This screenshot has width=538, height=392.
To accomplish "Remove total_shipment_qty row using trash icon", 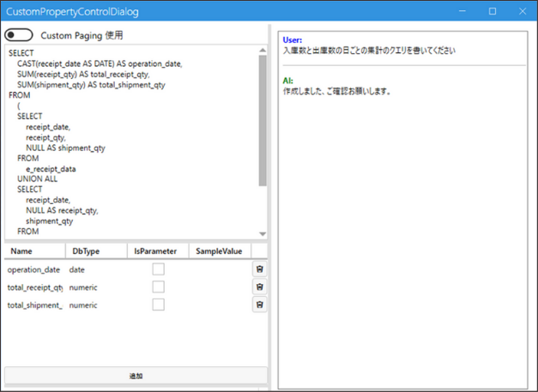I will pyautogui.click(x=260, y=305).
